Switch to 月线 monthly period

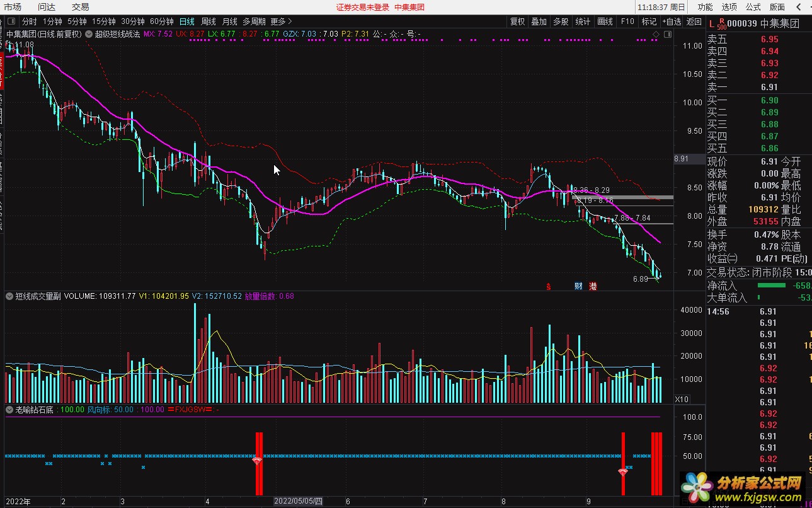pos(230,21)
